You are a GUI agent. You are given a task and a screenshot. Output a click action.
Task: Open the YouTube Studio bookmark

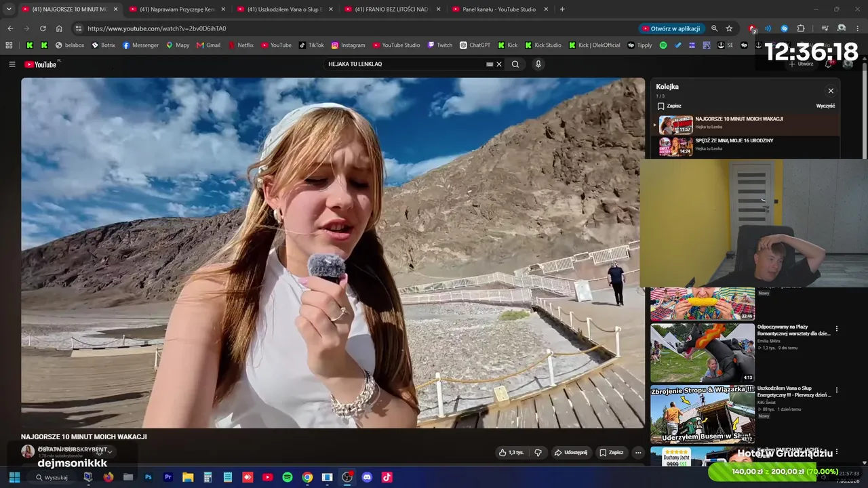pos(396,45)
